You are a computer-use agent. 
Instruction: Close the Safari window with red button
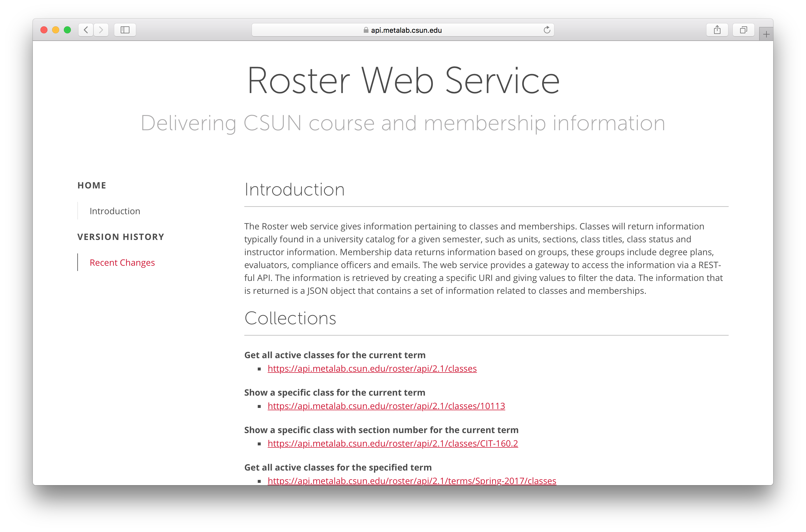[44, 30]
